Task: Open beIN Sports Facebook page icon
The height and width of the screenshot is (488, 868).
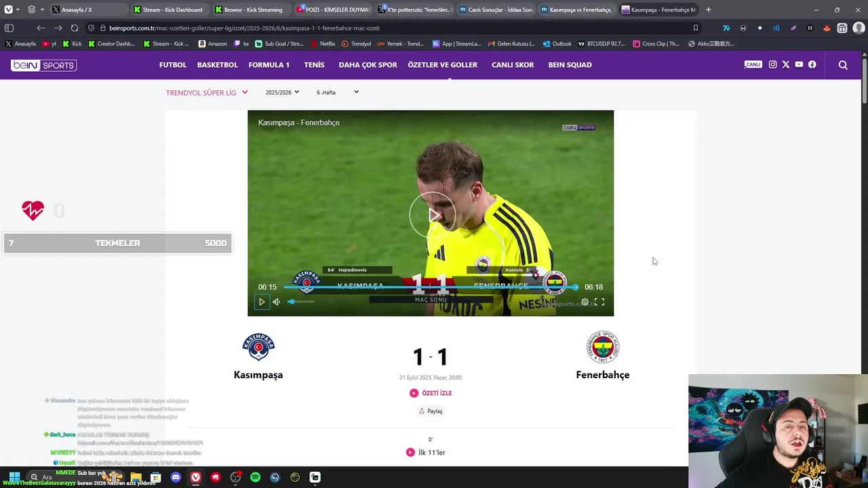Action: pyautogui.click(x=812, y=64)
